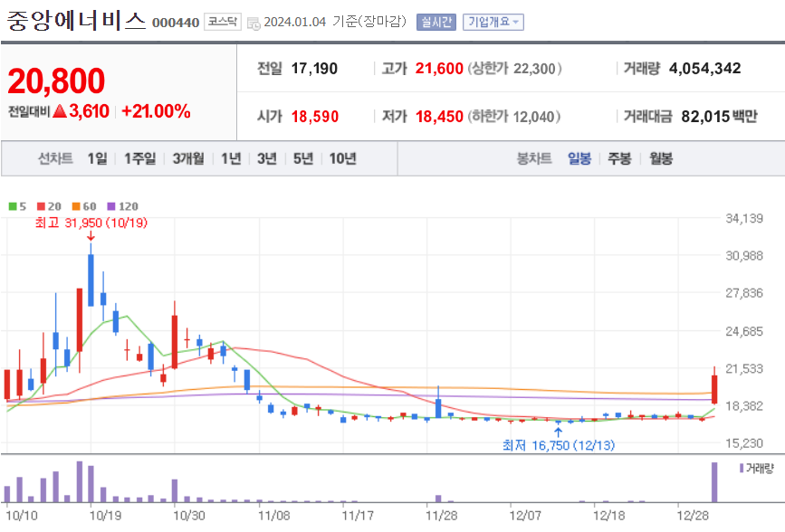Click the 실시간 real-time button

click(x=436, y=22)
